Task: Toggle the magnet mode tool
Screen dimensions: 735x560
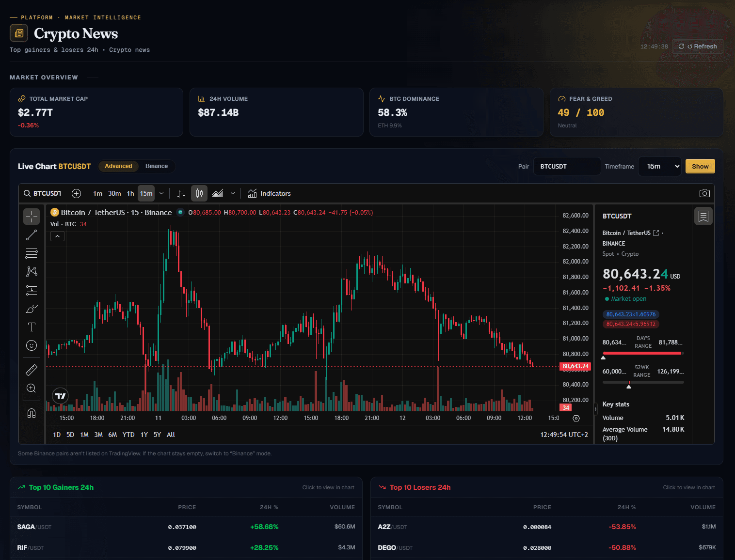Action: (x=32, y=413)
